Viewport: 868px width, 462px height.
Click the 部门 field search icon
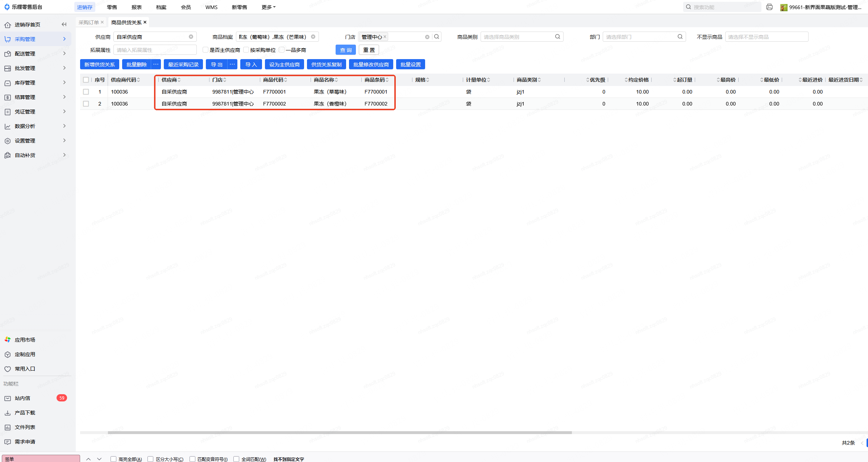pos(680,37)
